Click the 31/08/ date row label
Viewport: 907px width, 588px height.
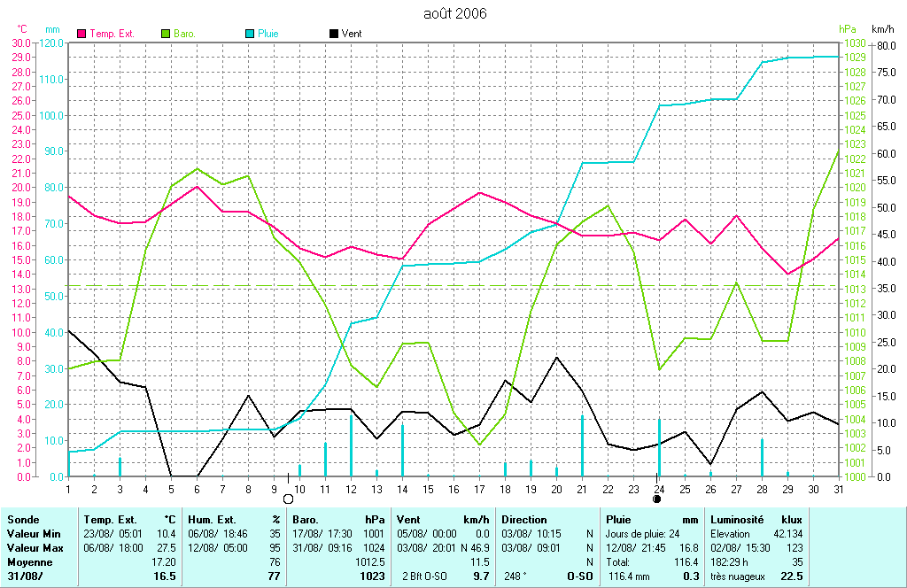[x=25, y=576]
